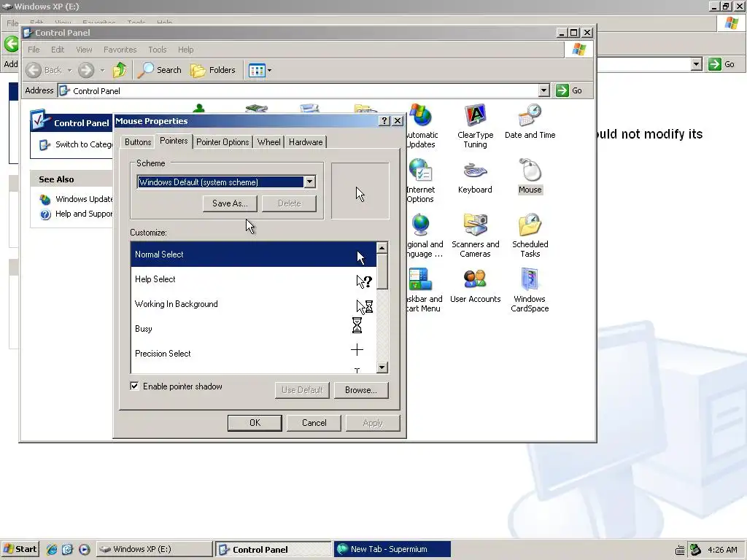Select Help Select pointer in list
The width and height of the screenshot is (747, 560).
click(x=253, y=279)
